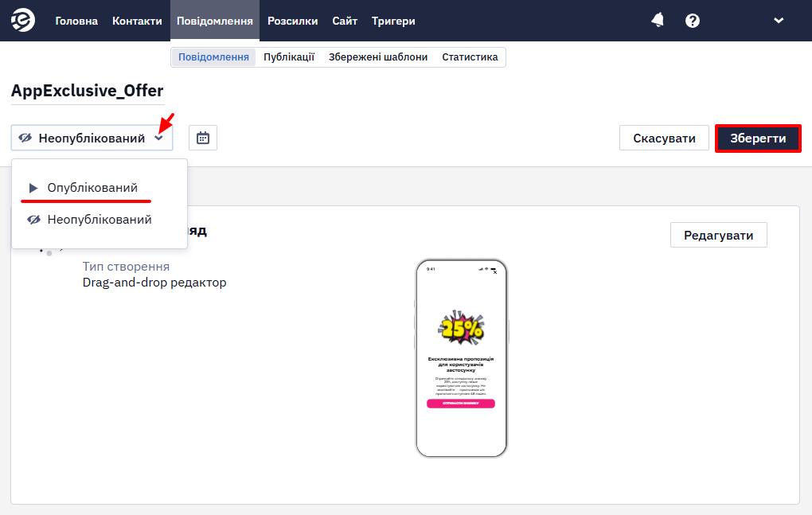Expand the Неопублікований status dropdown chevron

(x=159, y=139)
